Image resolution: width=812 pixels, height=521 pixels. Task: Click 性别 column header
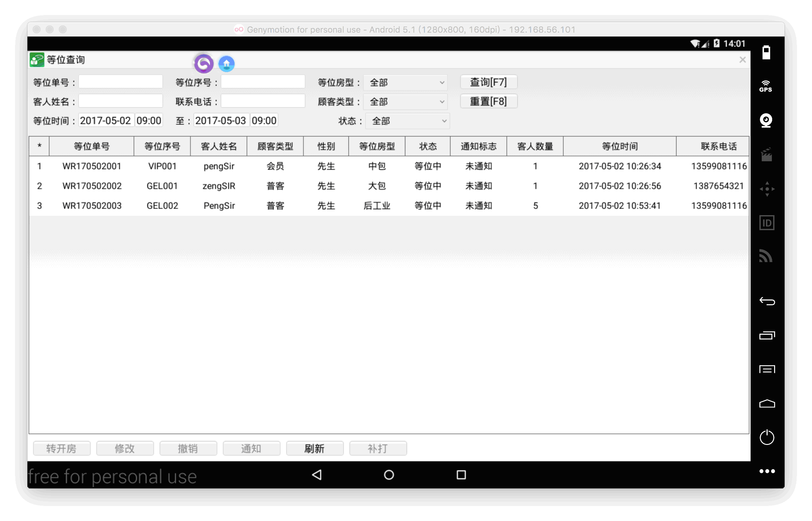[326, 147]
